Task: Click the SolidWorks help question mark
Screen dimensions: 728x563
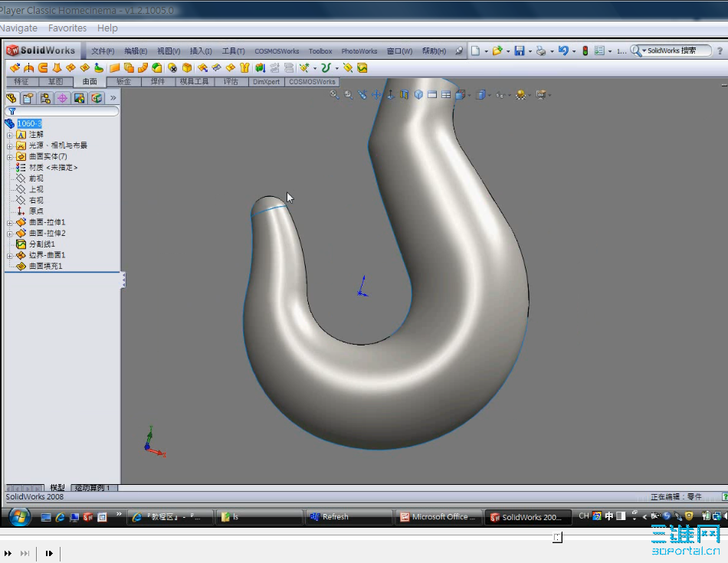Action: pos(720,51)
